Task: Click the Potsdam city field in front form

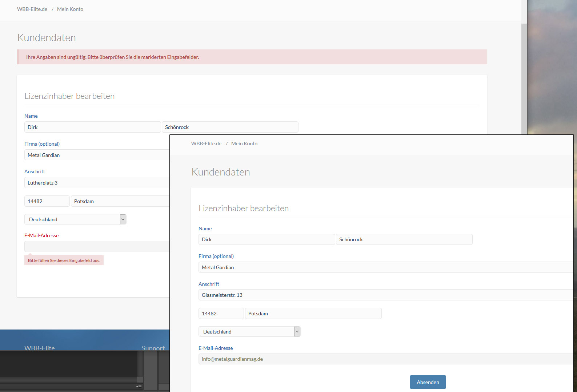Action: [313, 314]
